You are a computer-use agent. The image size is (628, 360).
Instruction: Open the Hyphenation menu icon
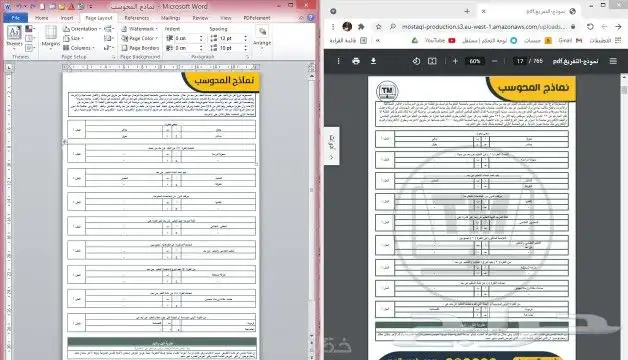pos(108,48)
